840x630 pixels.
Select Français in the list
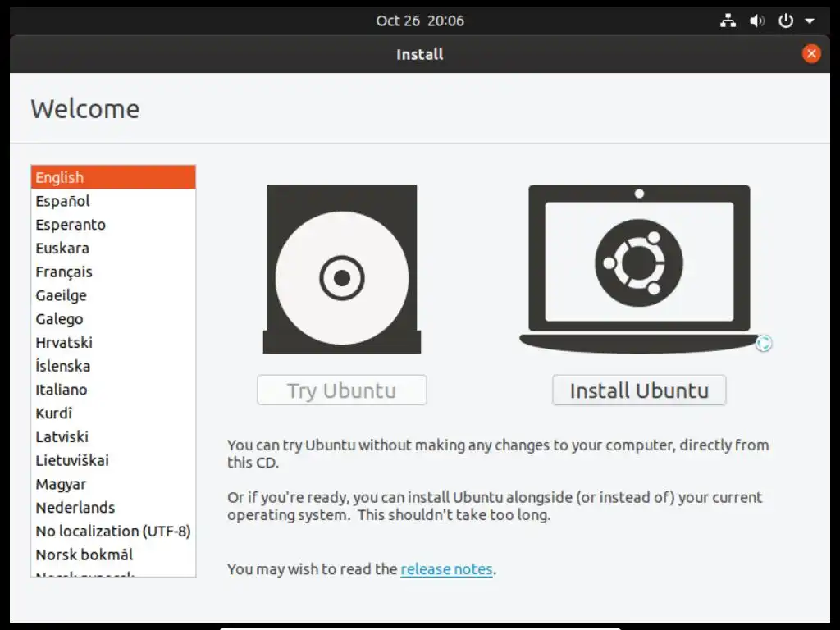113,272
